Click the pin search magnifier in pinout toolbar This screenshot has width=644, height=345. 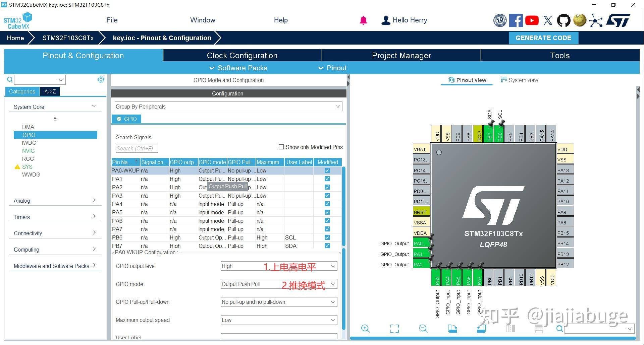coord(559,329)
